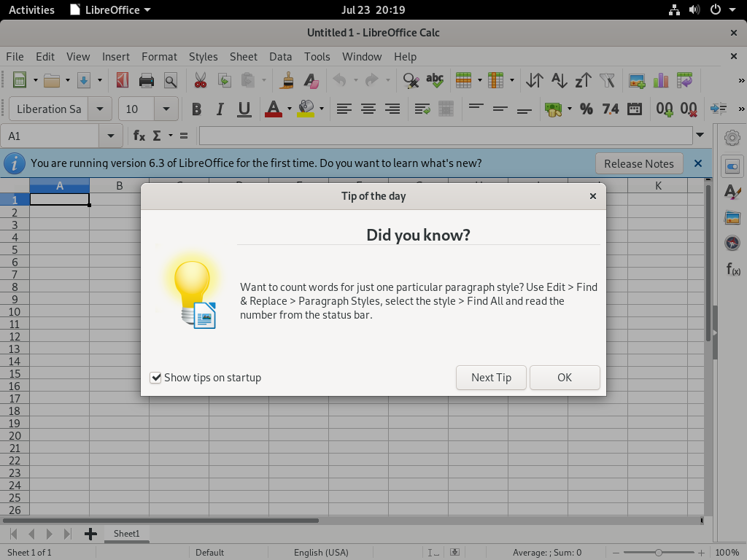Select the Sheet1 tab
This screenshot has width=747, height=560.
tap(126, 534)
